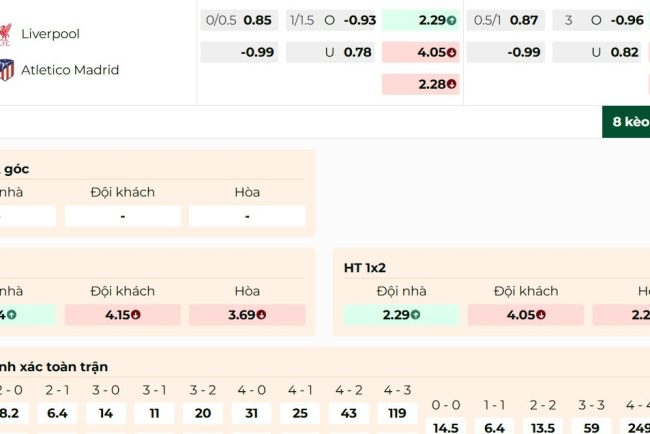Pick the Under odds 0.78
Screen dimensions: 650x434
[x=357, y=52]
